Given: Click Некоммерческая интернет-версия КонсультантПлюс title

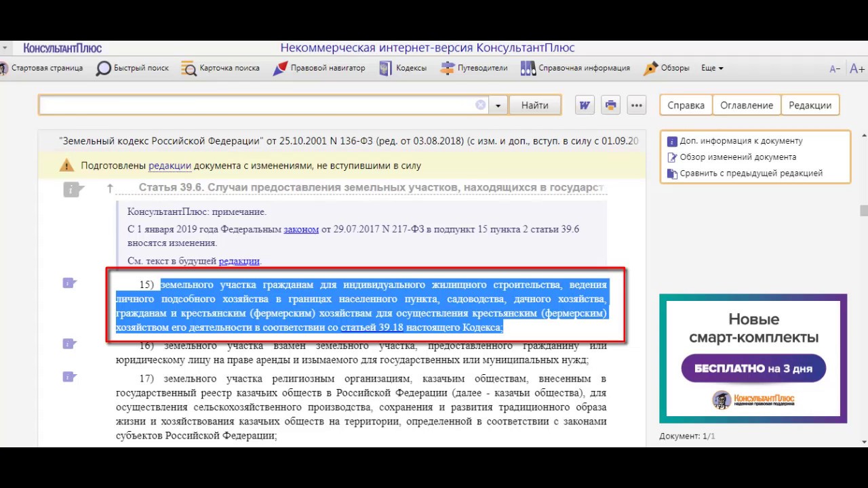Looking at the screenshot, I should (x=427, y=48).
